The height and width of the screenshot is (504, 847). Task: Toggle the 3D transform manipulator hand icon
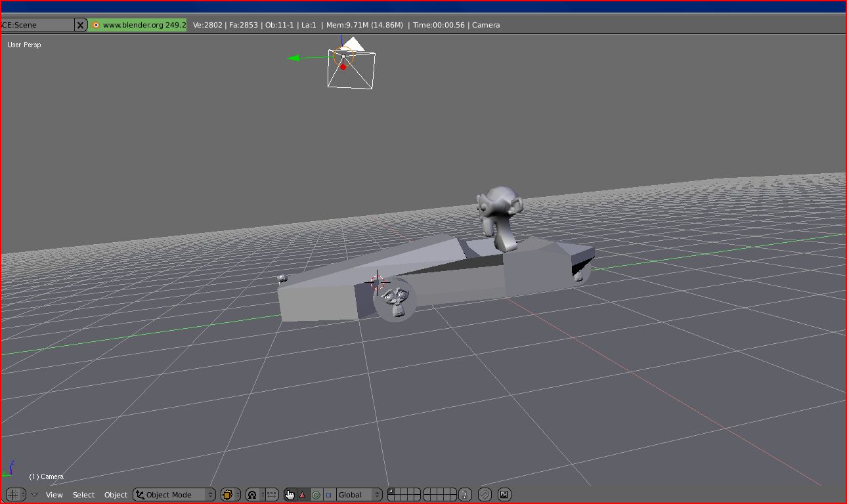(290, 495)
